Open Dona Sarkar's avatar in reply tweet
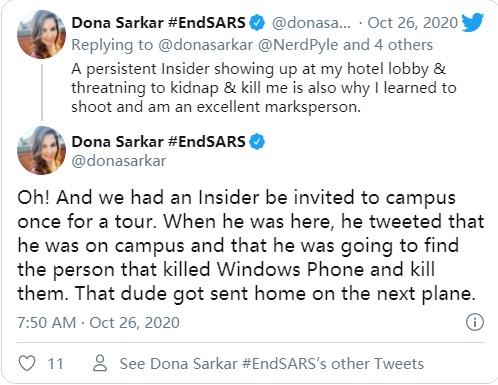The height and width of the screenshot is (385, 498). pyautogui.click(x=41, y=34)
